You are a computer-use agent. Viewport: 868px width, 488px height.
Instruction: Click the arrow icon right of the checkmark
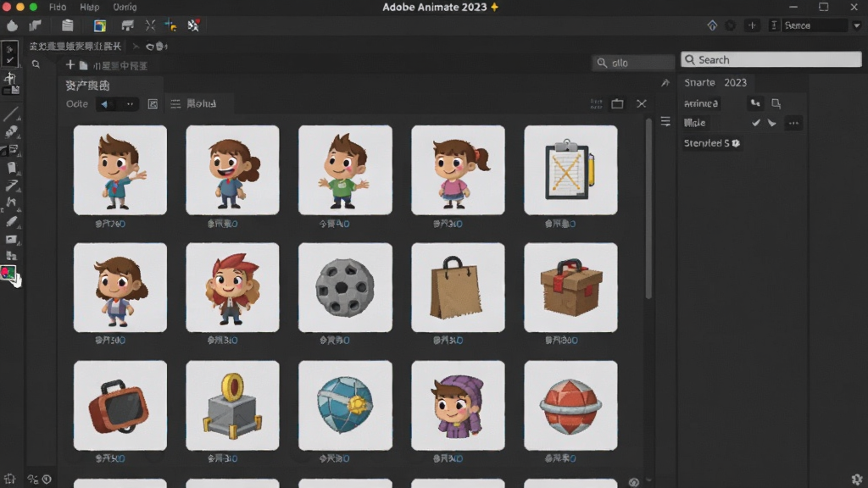pyautogui.click(x=771, y=123)
